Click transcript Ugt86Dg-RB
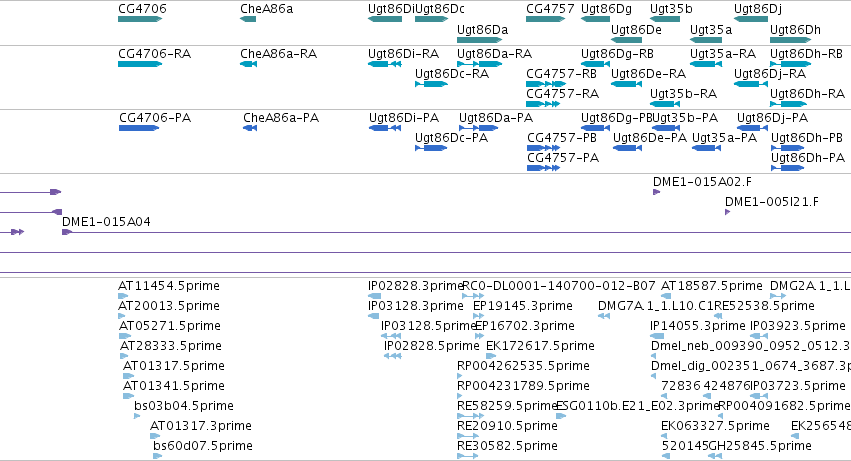 [595, 64]
